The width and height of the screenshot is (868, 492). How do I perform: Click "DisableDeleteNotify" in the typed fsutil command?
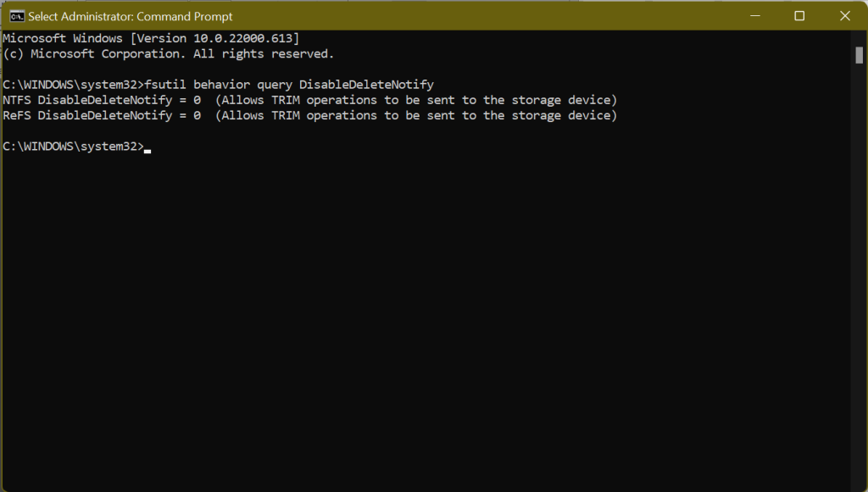coord(366,85)
